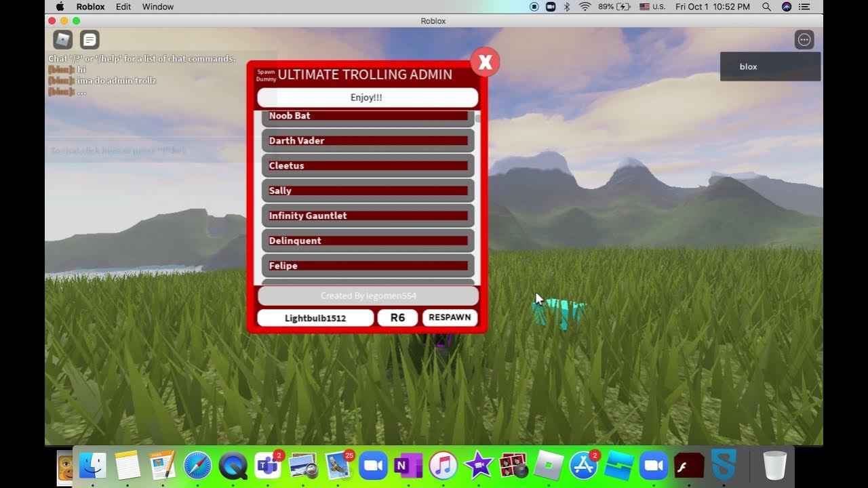
Task: Choose the Cleetus script
Action: click(x=368, y=166)
